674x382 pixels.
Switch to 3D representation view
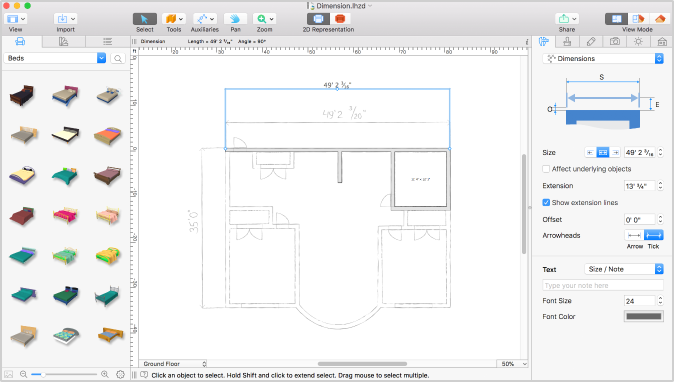[x=340, y=19]
